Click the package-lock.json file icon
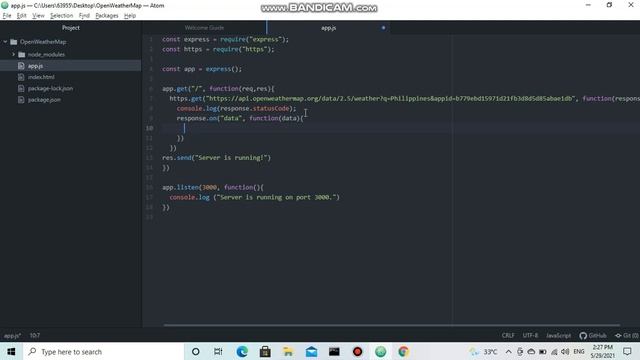This screenshot has width=640, height=360. click(x=21, y=88)
